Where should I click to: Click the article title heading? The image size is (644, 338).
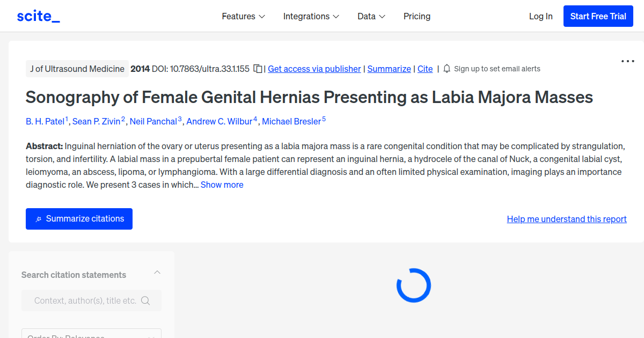[x=309, y=97]
